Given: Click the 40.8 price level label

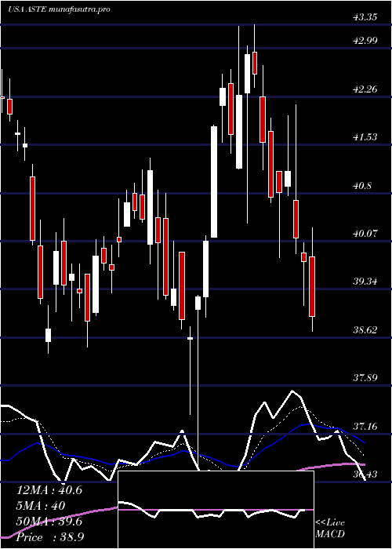Looking at the screenshot, I should 362,185.
